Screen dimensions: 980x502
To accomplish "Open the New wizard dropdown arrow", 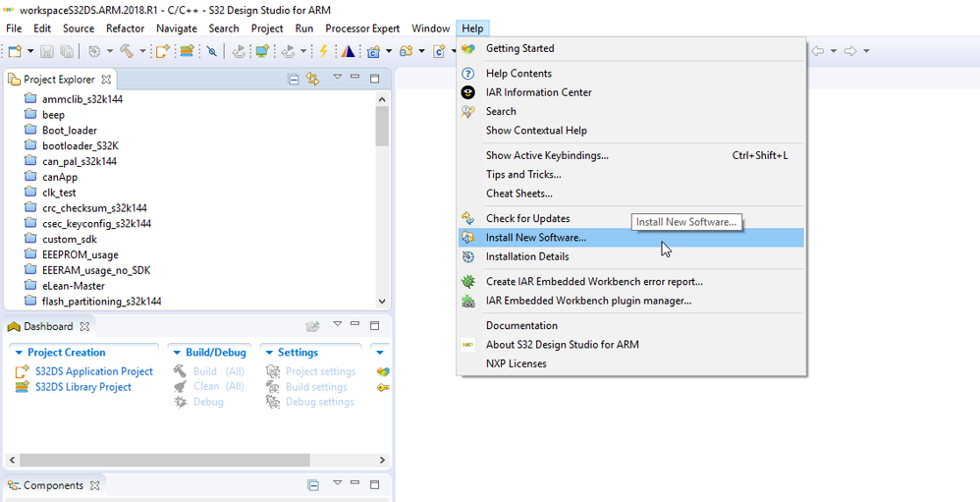I will [x=30, y=51].
